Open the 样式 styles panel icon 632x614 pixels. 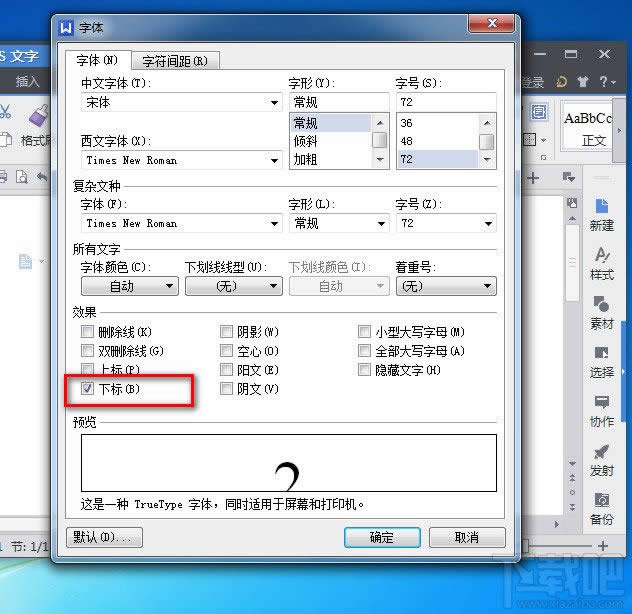[x=602, y=263]
